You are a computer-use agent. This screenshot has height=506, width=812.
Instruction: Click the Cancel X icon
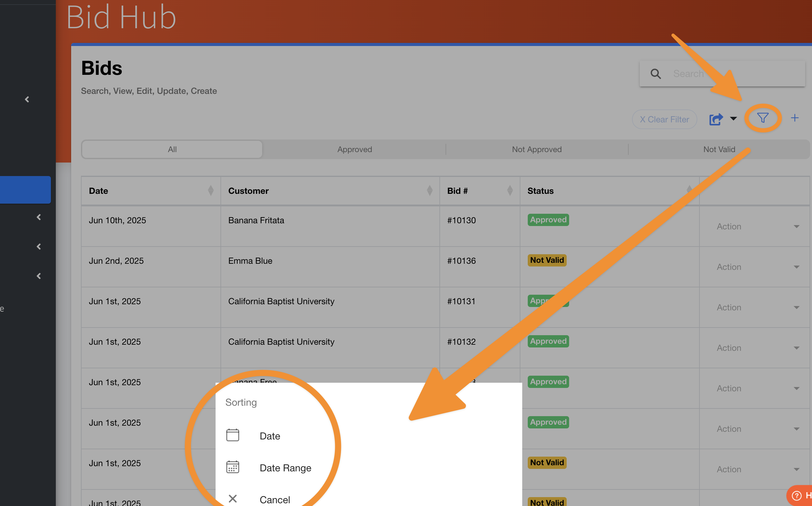click(x=232, y=499)
